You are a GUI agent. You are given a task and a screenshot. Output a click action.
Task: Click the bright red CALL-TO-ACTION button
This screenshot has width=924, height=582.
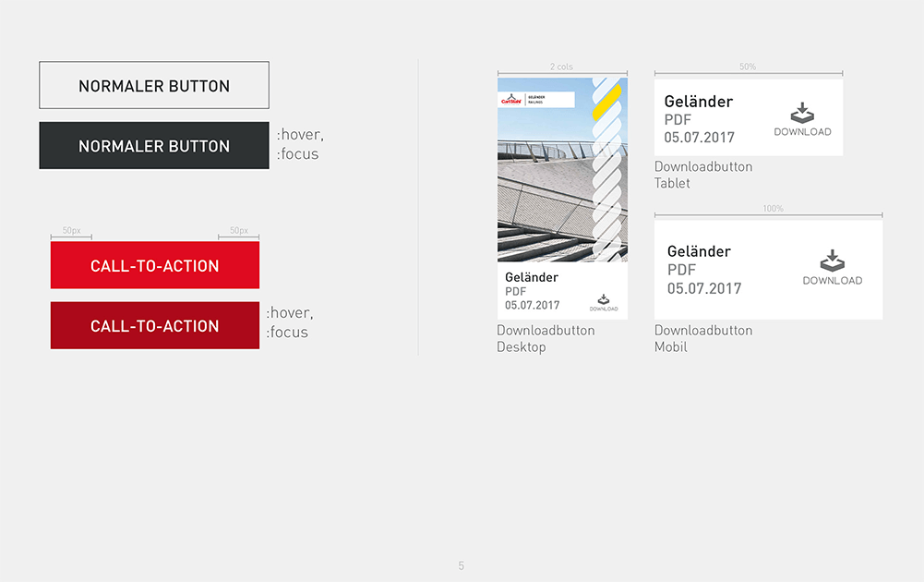click(154, 266)
